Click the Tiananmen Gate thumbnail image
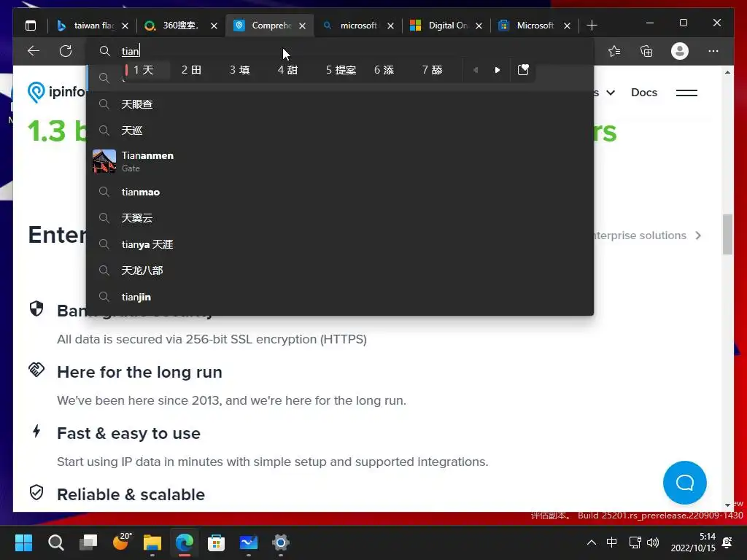Image resolution: width=747 pixels, height=560 pixels. pyautogui.click(x=104, y=161)
